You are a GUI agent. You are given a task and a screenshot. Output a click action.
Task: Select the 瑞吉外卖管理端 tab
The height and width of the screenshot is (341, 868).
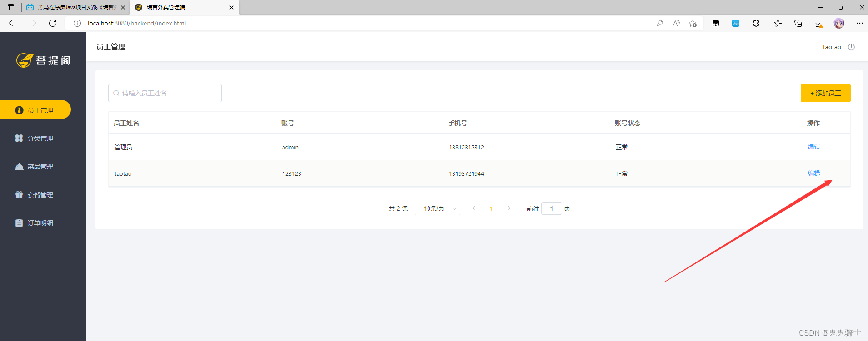click(x=185, y=7)
